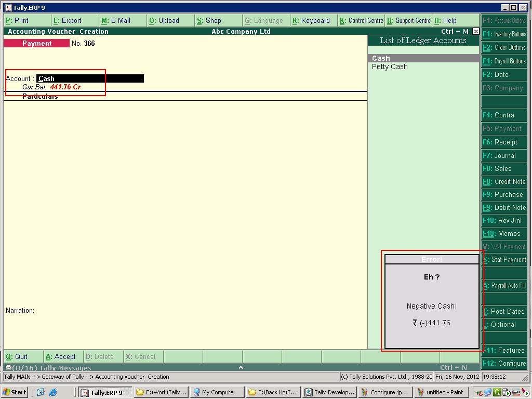Expand the Tally Messages panel chevron
This screenshot has height=399, width=532.
[x=241, y=367]
